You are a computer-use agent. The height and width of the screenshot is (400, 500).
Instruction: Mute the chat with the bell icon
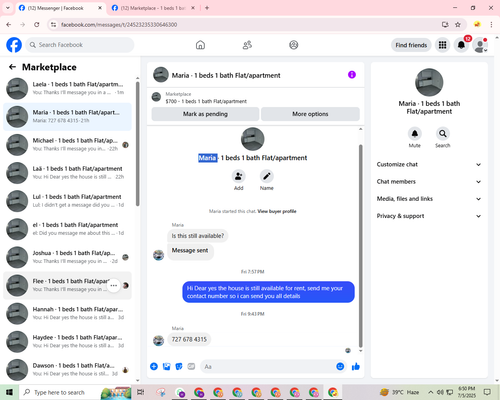415,134
